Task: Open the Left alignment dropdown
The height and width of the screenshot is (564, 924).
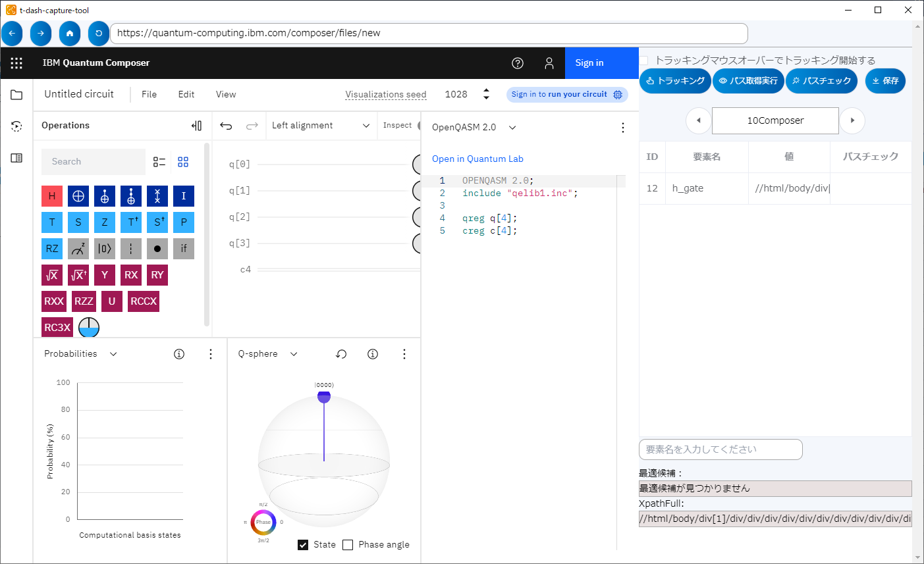Action: click(x=321, y=126)
